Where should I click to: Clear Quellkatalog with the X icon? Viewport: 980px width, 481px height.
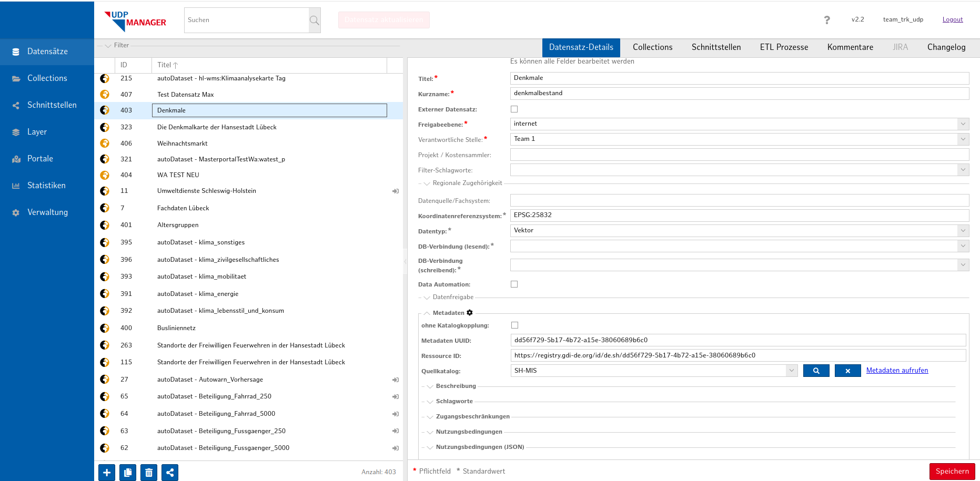click(847, 371)
